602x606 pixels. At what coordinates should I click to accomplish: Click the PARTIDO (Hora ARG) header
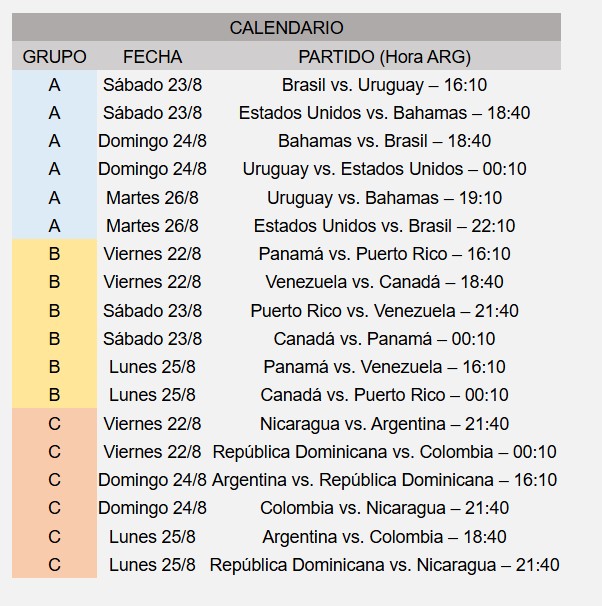[x=384, y=57]
